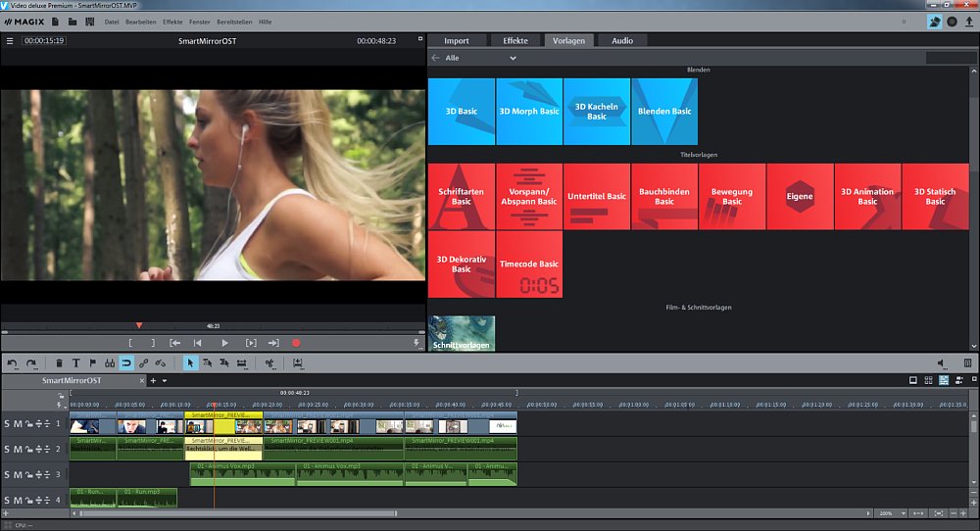Open the Effekte menu

point(172,22)
